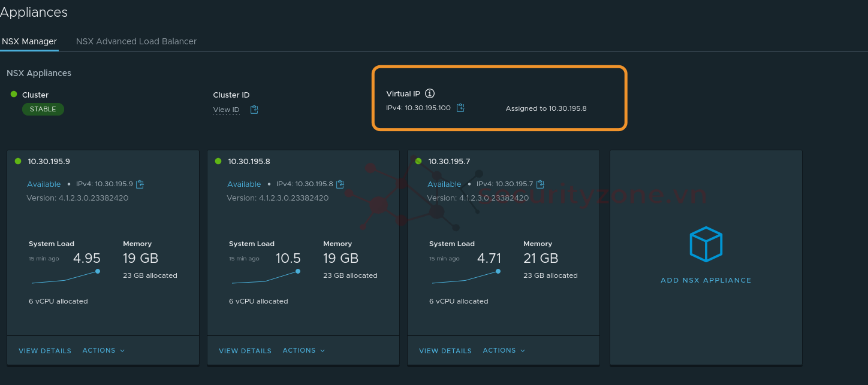This screenshot has height=385, width=868.
Task: Copy the Cluster ID to clipboard
Action: coord(254,110)
